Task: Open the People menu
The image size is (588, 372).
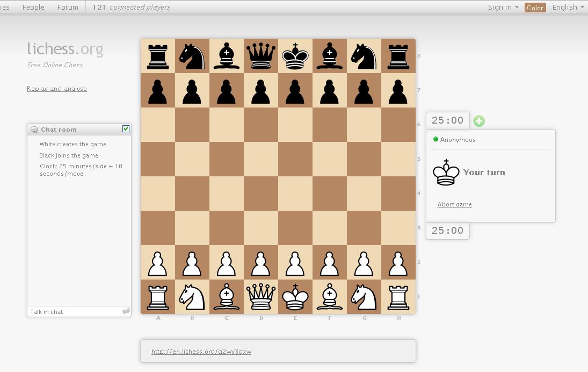Action: coord(33,7)
